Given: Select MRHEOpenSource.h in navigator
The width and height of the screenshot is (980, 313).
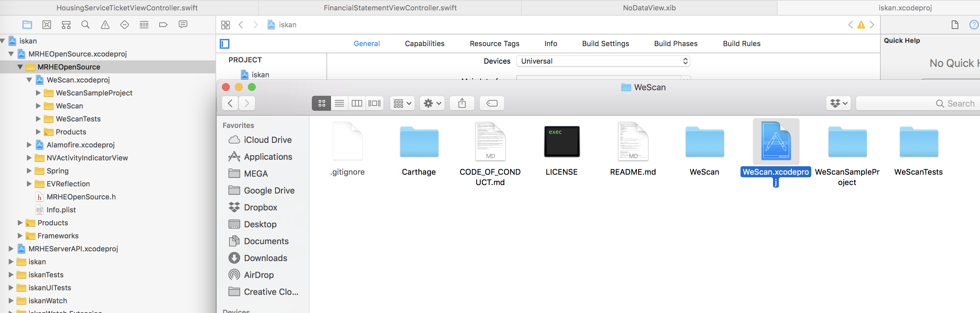Looking at the screenshot, I should coord(81,197).
